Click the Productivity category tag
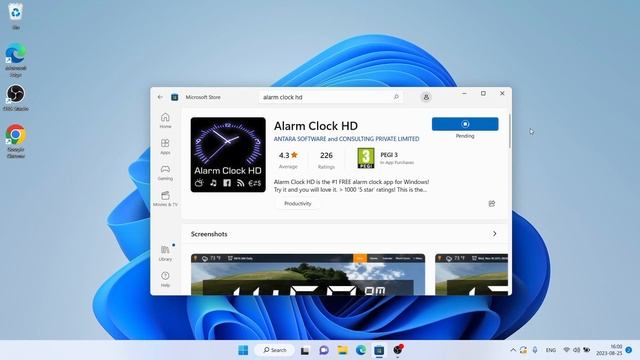This screenshot has height=360, width=640. (x=298, y=203)
